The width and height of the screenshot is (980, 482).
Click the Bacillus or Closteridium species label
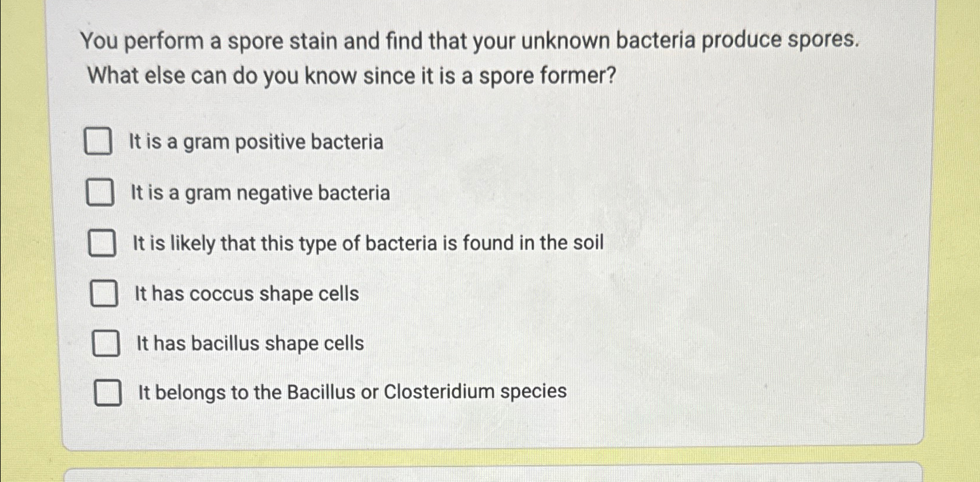pyautogui.click(x=352, y=392)
